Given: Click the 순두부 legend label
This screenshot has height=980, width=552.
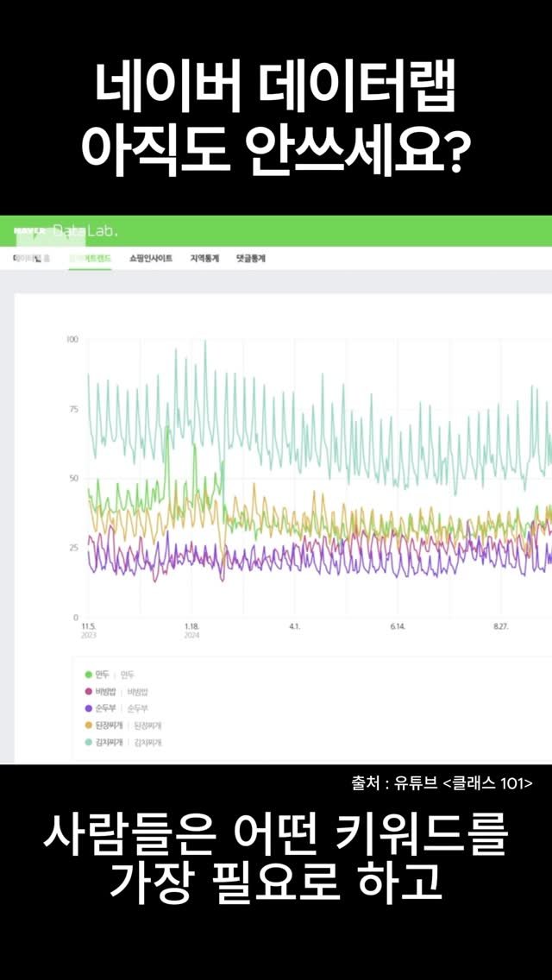Looking at the screenshot, I should point(107,708).
